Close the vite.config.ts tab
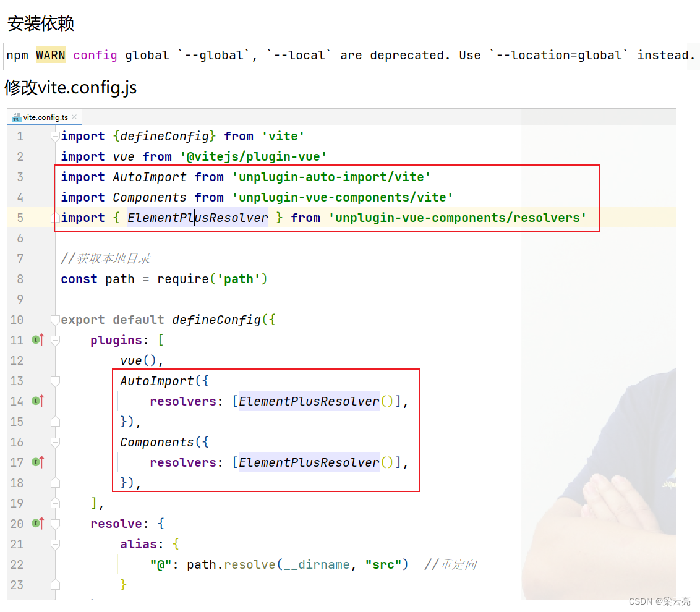 tap(75, 117)
